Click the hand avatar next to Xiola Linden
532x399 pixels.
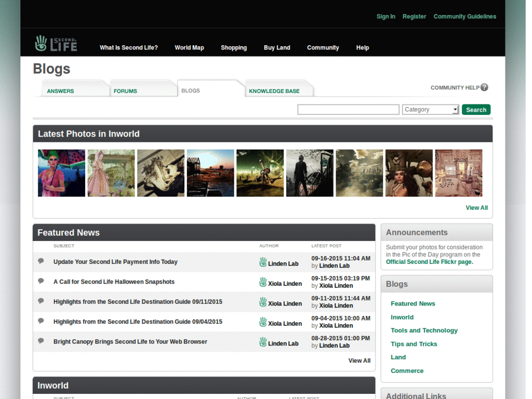pos(263,283)
